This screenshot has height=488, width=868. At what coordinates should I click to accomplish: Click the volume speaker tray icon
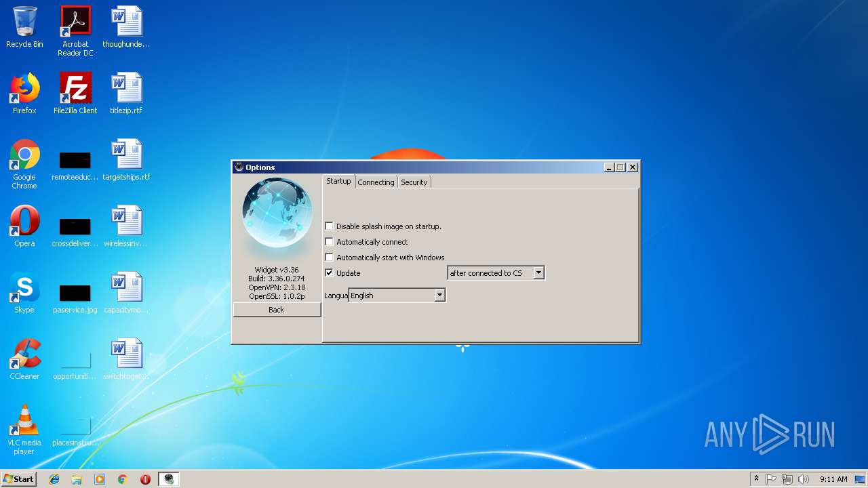[x=804, y=479]
